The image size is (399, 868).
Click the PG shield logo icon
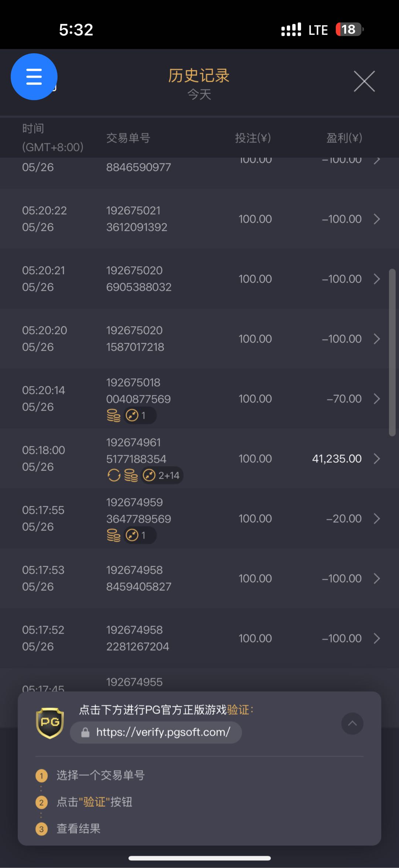(50, 723)
